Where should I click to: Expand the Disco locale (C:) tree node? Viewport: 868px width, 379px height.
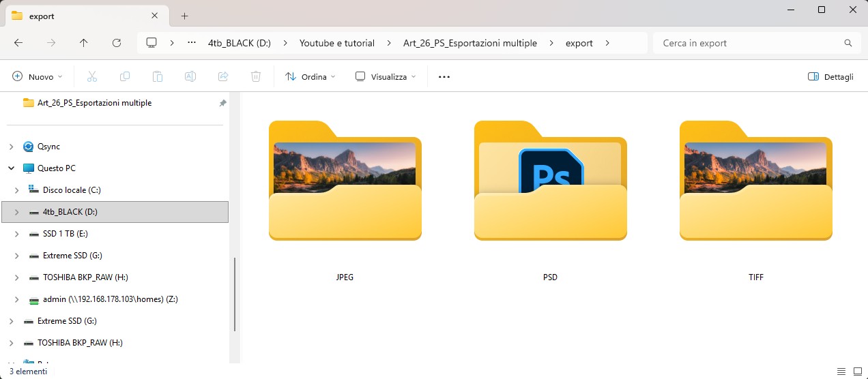click(x=17, y=190)
